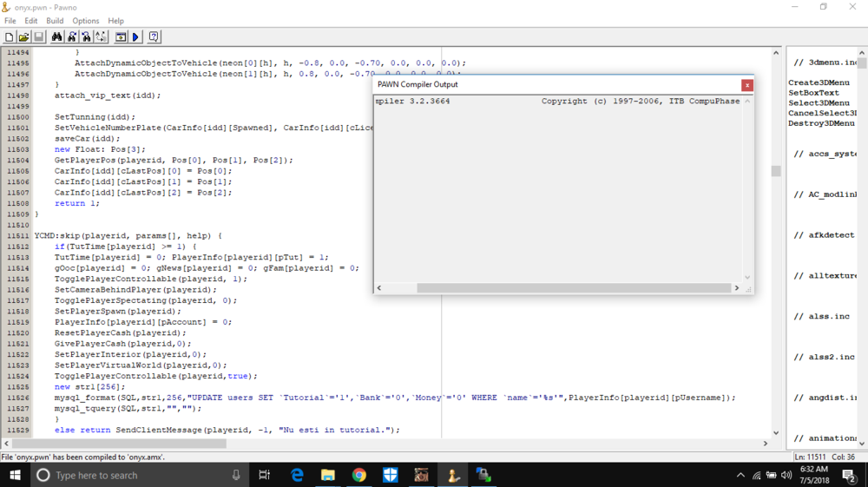Viewport: 868px width, 487px height.
Task: Click the Copyright text in compiler output
Action: [x=641, y=102]
